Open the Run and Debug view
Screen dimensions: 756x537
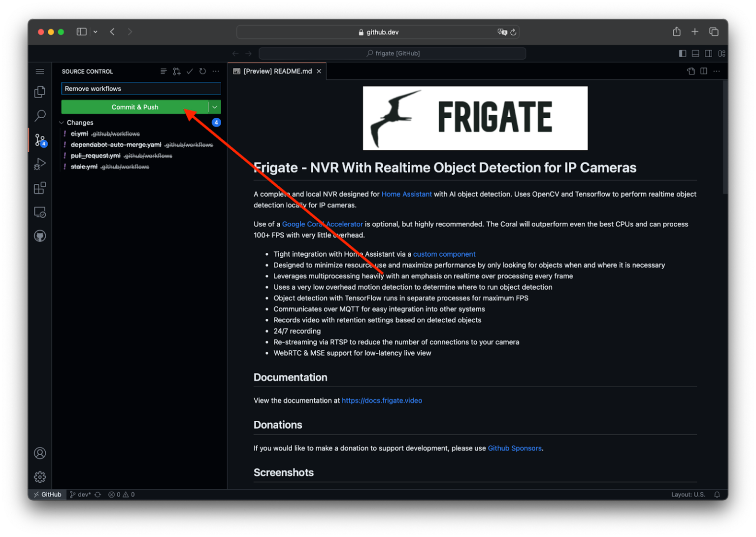40,164
